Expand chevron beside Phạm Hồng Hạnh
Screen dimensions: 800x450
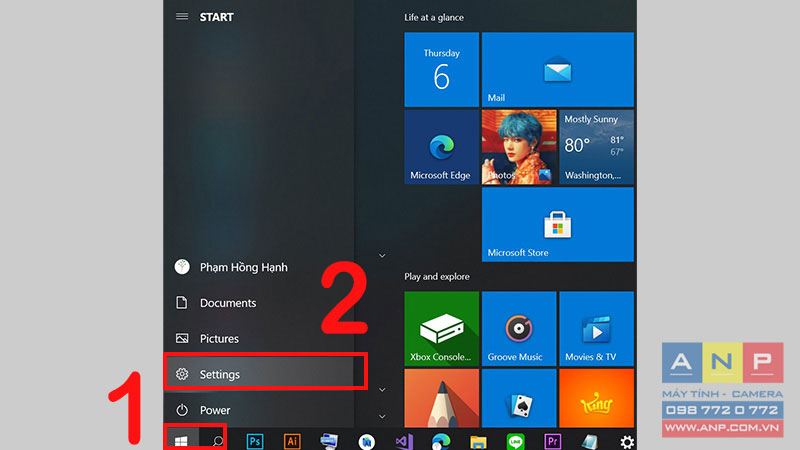tap(382, 256)
